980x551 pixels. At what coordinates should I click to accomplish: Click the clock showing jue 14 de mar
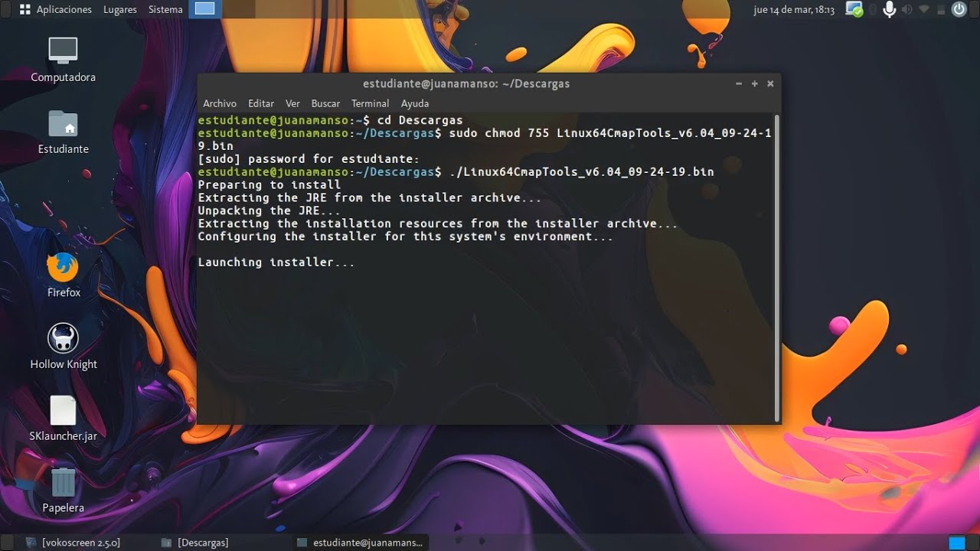click(x=794, y=10)
